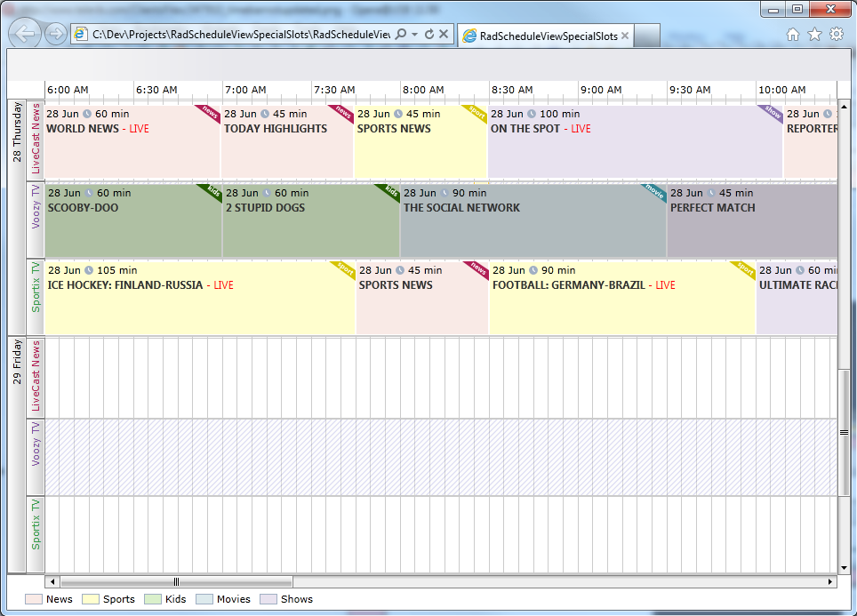857x616 pixels.
Task: Close the RadScheduleViewSpecialSlots tab
Action: [625, 36]
